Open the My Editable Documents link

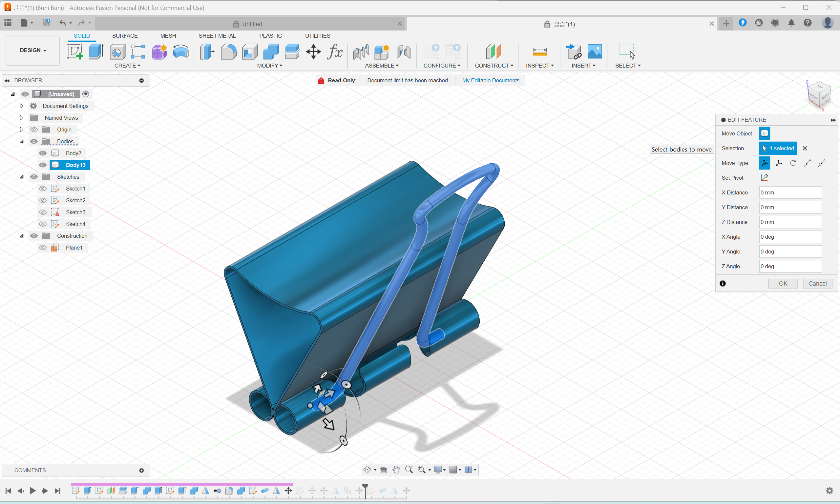tap(490, 80)
